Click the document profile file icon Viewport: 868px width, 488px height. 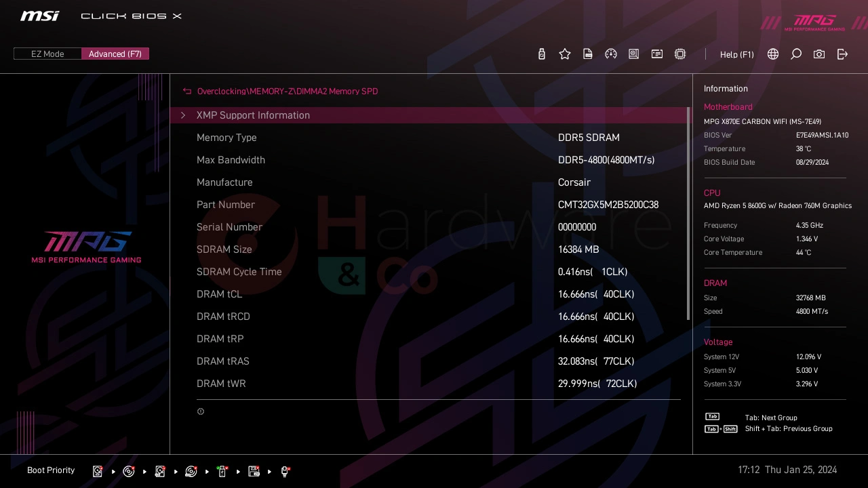pyautogui.click(x=588, y=54)
